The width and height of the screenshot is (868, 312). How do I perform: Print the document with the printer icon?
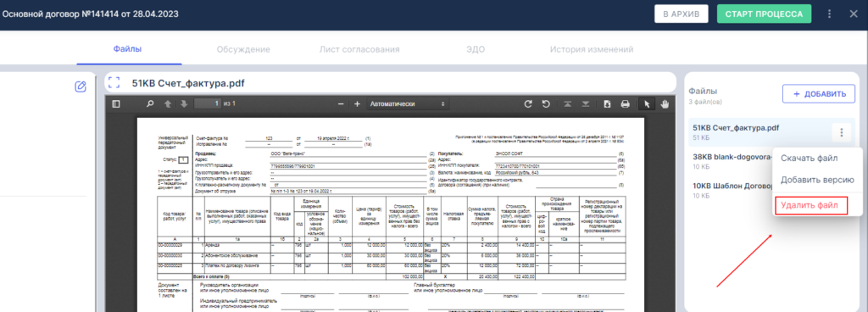tap(625, 103)
